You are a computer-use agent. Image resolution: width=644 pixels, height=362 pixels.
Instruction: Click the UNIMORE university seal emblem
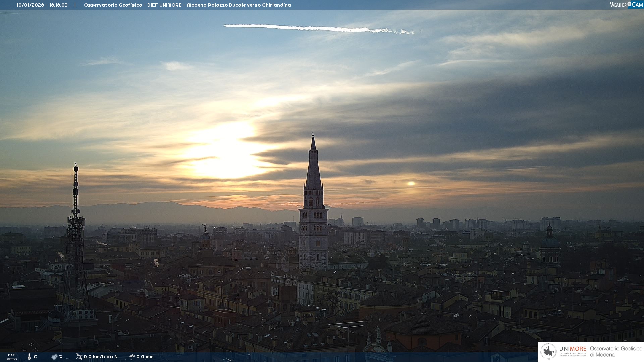pos(548,352)
